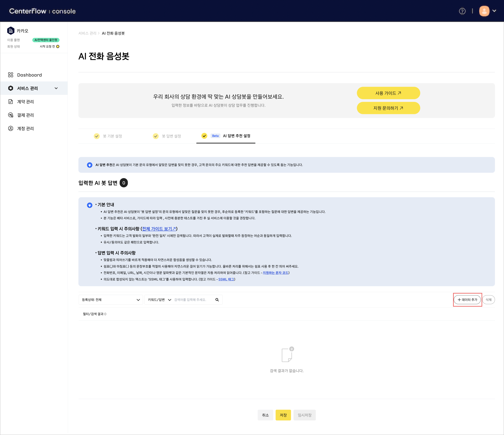This screenshot has width=504, height=435.
Task: Expand the account dropdown chevron
Action: click(494, 11)
